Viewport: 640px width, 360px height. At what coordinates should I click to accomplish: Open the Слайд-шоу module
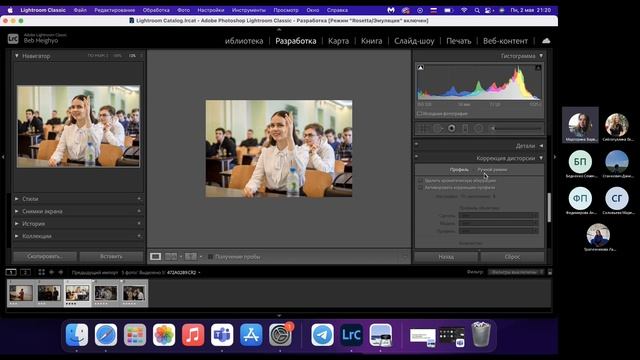(x=414, y=41)
